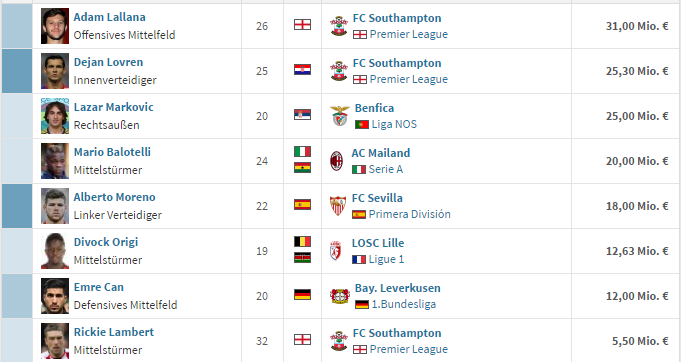Open the Primera División league link
The image size is (681, 362).
(410, 214)
